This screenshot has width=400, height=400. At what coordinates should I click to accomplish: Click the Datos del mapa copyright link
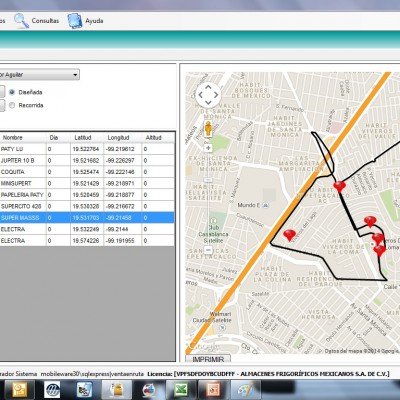362,351
